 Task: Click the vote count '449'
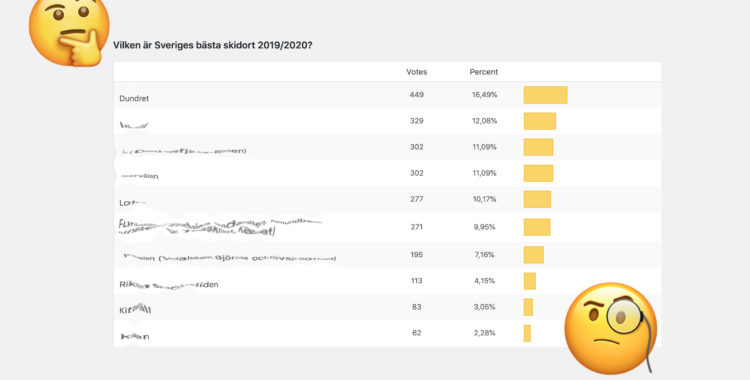tap(417, 95)
